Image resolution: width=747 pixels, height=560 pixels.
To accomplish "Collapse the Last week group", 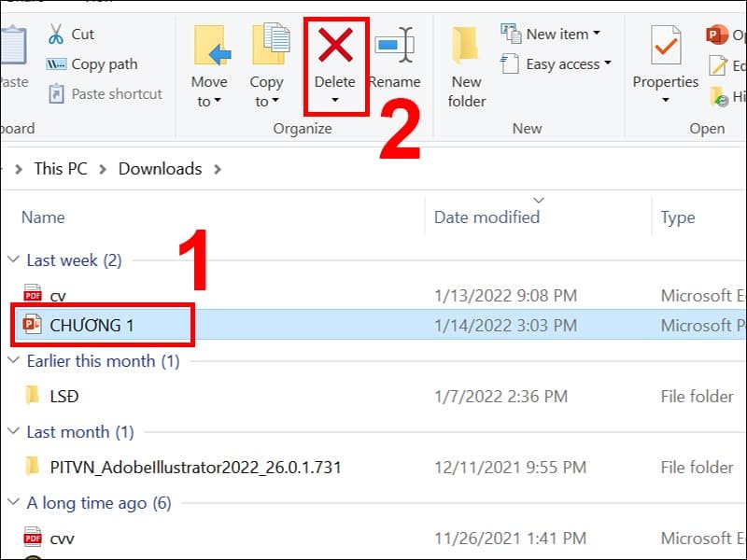I will (x=12, y=259).
